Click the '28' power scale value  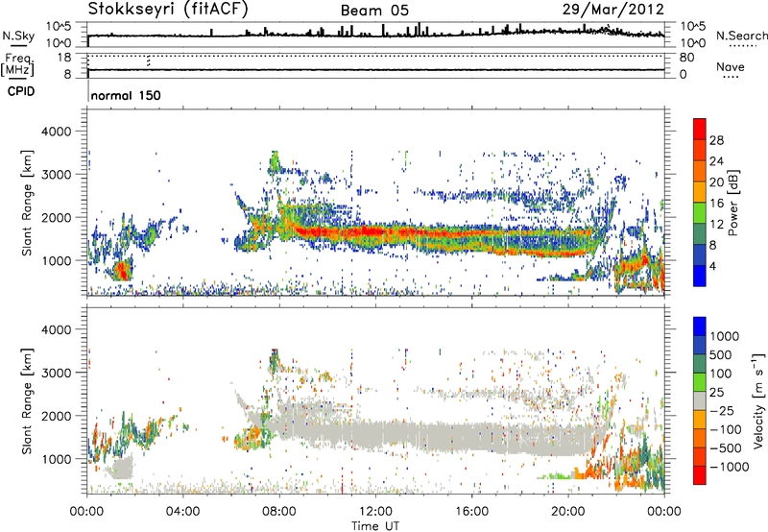click(716, 140)
